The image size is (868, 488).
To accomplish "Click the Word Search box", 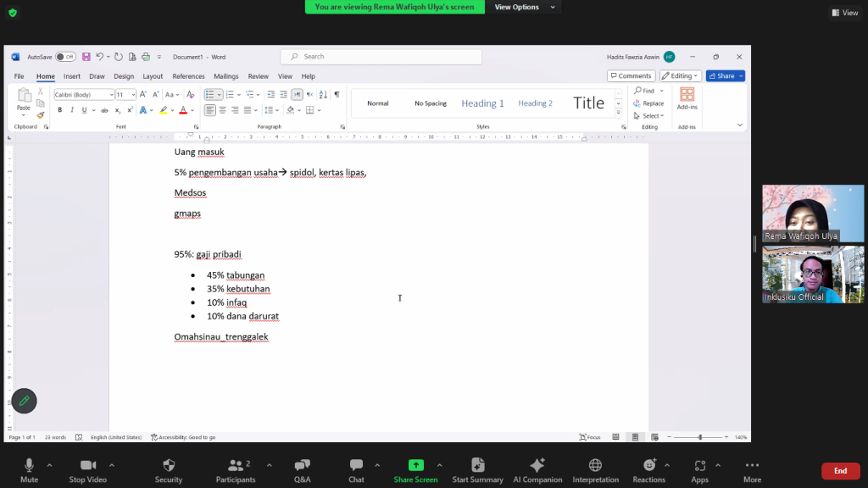I will [381, 57].
